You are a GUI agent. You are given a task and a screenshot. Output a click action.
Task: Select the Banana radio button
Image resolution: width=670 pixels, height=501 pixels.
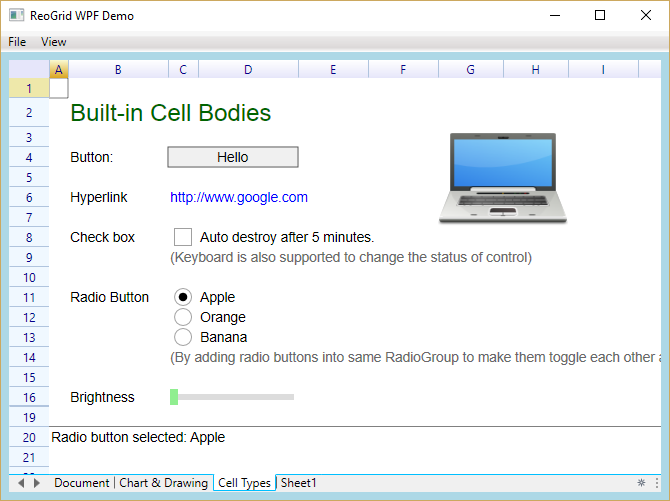[183, 337]
